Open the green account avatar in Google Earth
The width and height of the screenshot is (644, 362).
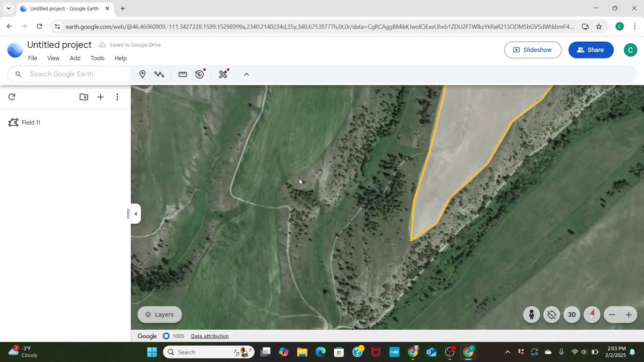tap(630, 50)
